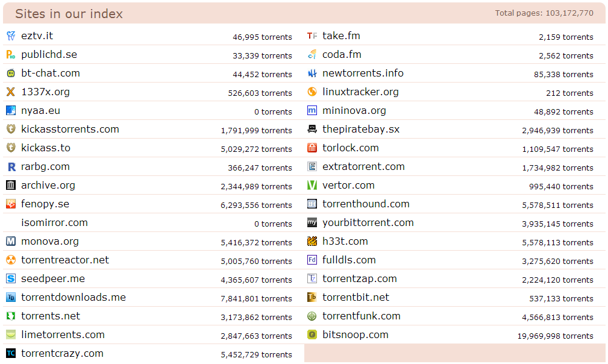Viewport: 608px width, 364px height.
Task: Click the coda.fm favicon icon
Action: 312,54
